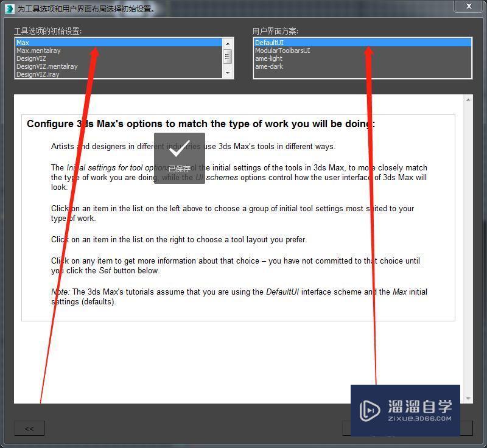487x448 pixels.
Task: Select ame-dark UI scheme
Action: tap(362, 66)
